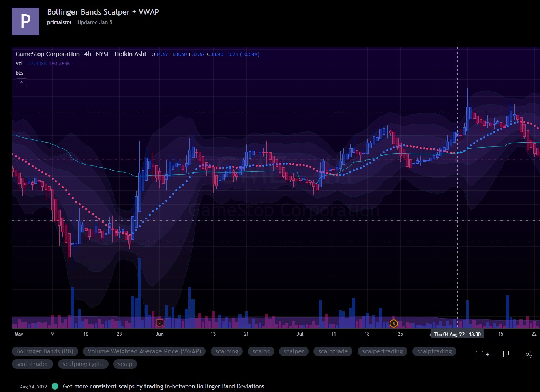Image resolution: width=540 pixels, height=392 pixels.
Task: Click the 'Jul' label on the time axis
Action: pyautogui.click(x=300, y=334)
